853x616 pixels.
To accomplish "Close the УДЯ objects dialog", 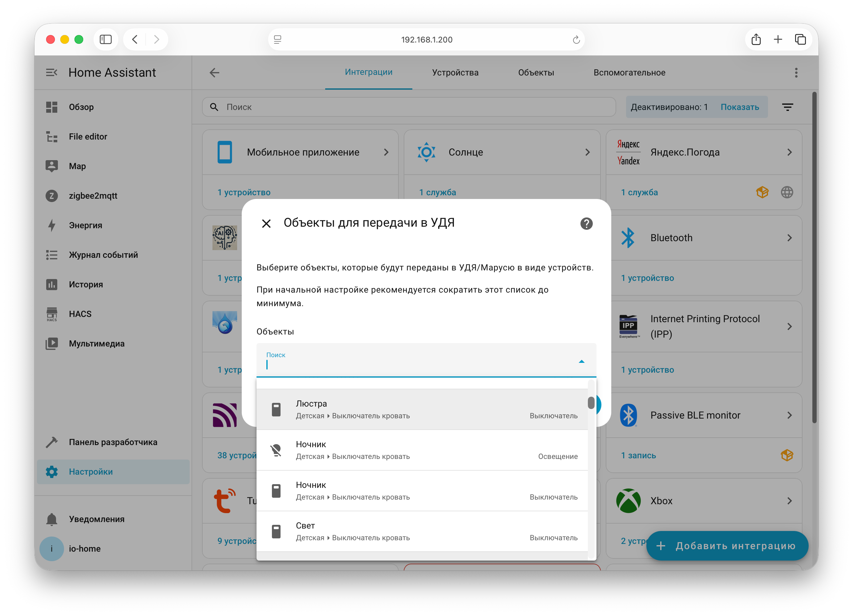I will [266, 223].
